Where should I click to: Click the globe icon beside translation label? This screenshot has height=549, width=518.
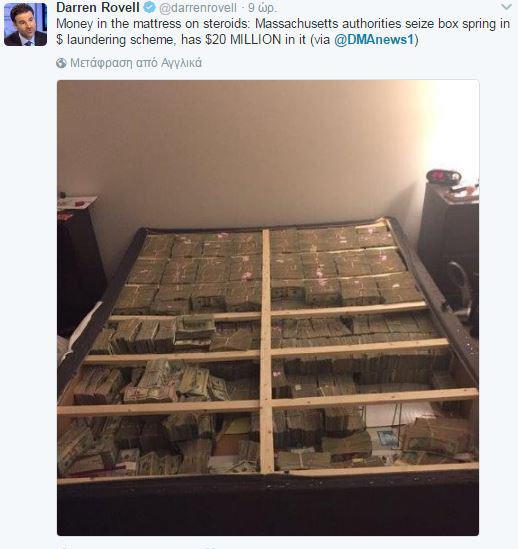(61, 63)
